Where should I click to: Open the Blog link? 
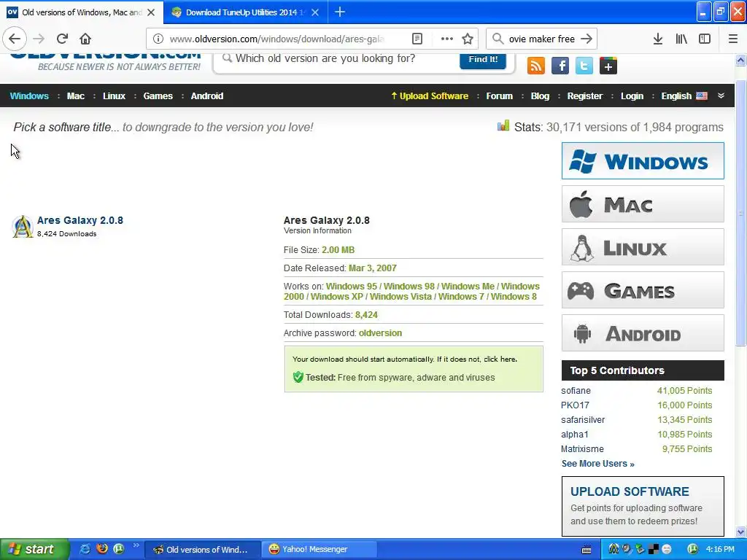tap(540, 96)
